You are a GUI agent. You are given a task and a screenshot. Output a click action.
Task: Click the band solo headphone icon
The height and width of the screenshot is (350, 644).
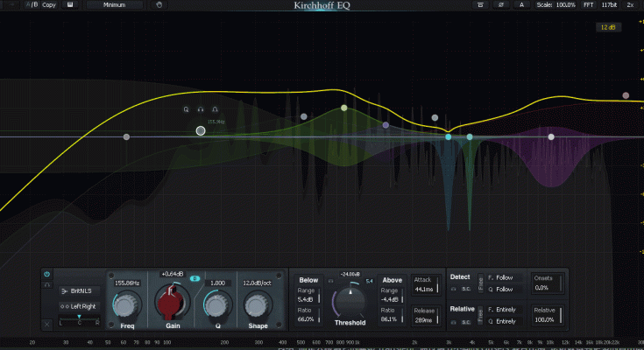click(x=46, y=284)
